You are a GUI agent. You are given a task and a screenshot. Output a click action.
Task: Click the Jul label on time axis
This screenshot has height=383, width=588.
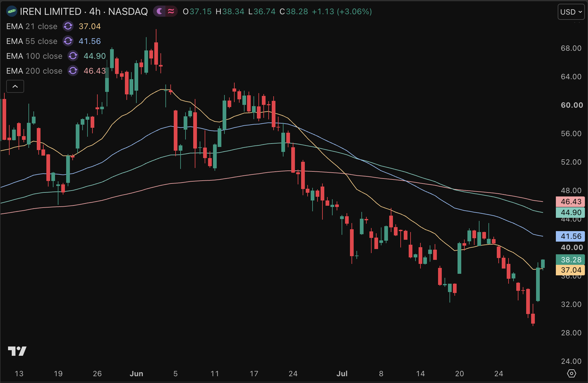pos(342,373)
